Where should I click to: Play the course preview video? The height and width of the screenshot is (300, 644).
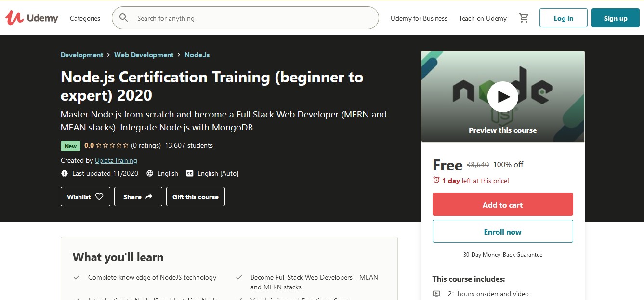click(502, 97)
